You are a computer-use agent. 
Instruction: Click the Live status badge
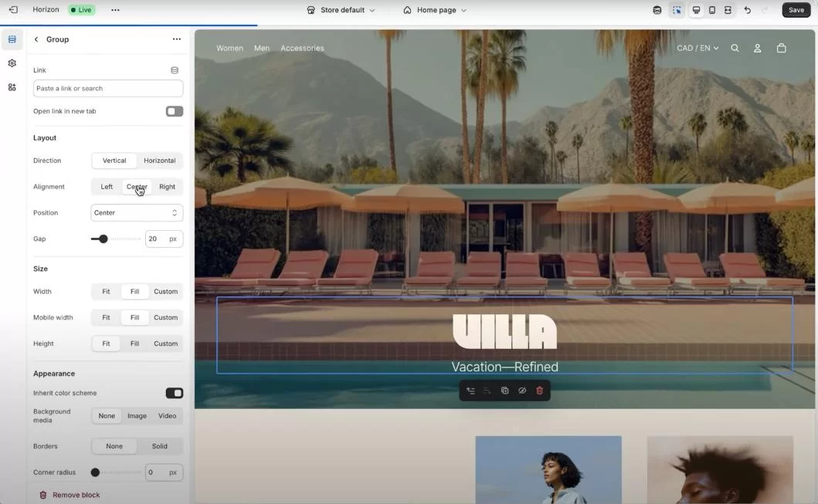point(81,10)
